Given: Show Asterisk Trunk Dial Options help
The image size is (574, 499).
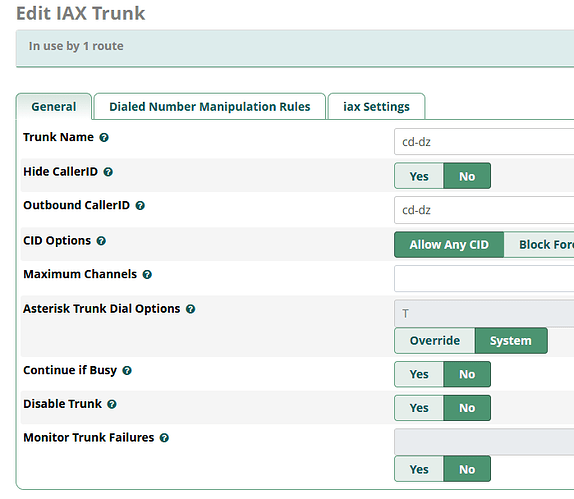Looking at the screenshot, I should [190, 309].
